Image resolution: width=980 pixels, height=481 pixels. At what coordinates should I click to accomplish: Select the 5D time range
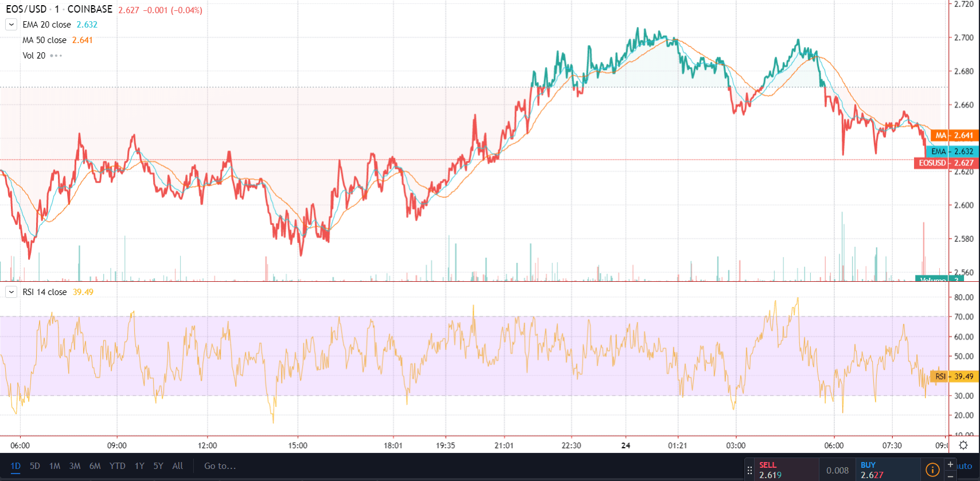tap(35, 466)
